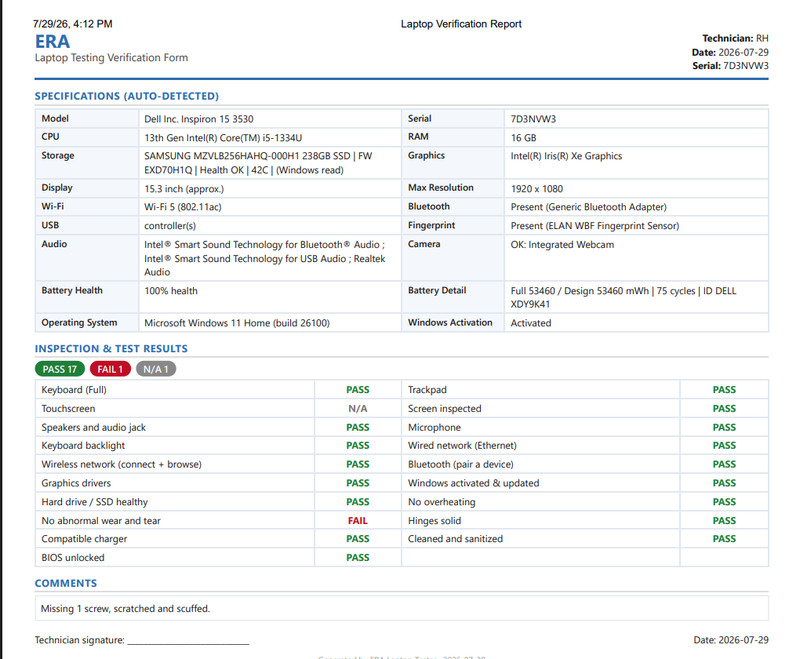The height and width of the screenshot is (659, 800).
Task: Click the 'Keyboard backlight' test name
Action: click(83, 445)
